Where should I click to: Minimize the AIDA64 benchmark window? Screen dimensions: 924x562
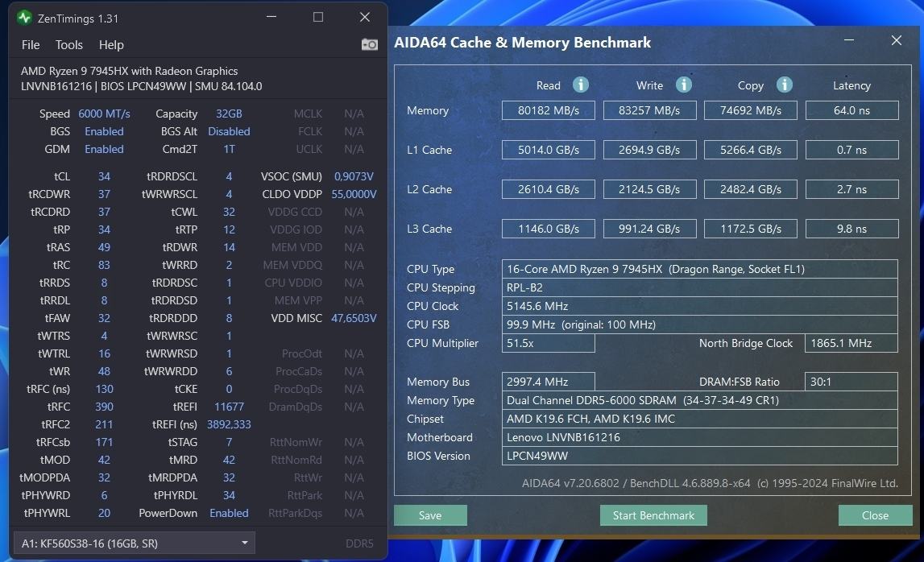[849, 40]
